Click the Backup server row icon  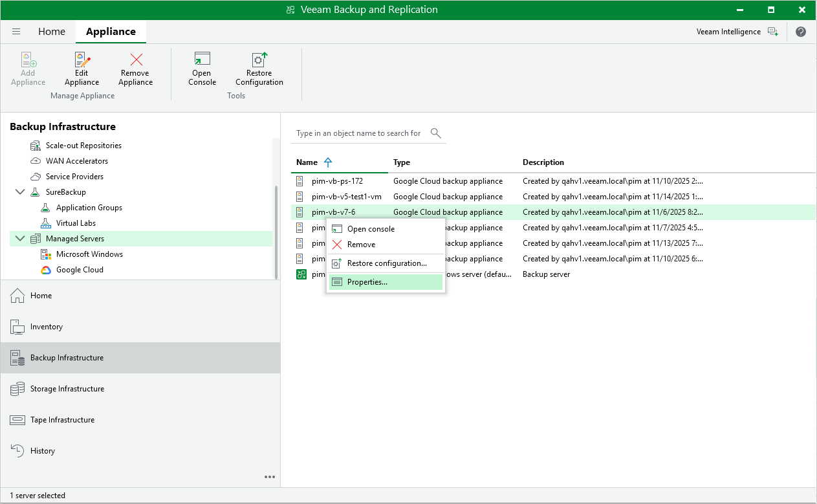pos(301,274)
